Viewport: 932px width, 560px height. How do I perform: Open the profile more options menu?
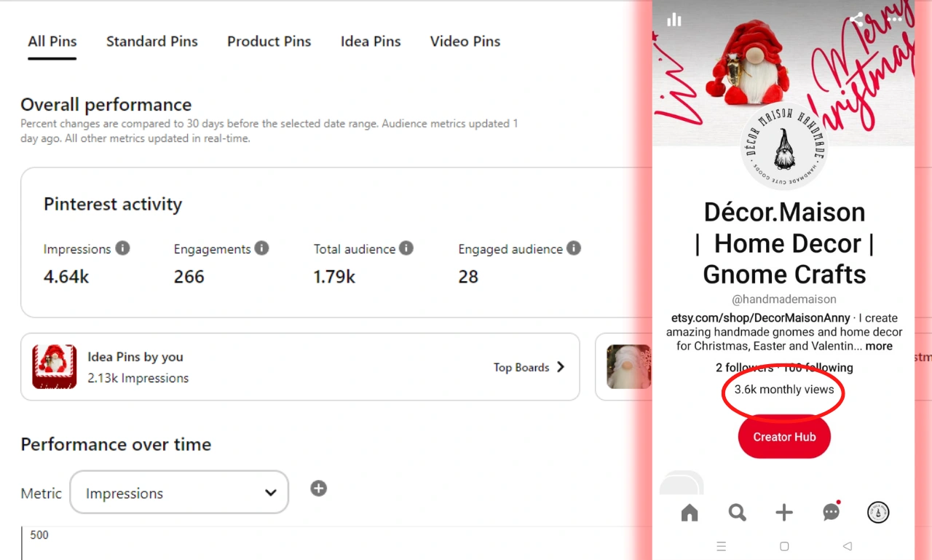[895, 20]
